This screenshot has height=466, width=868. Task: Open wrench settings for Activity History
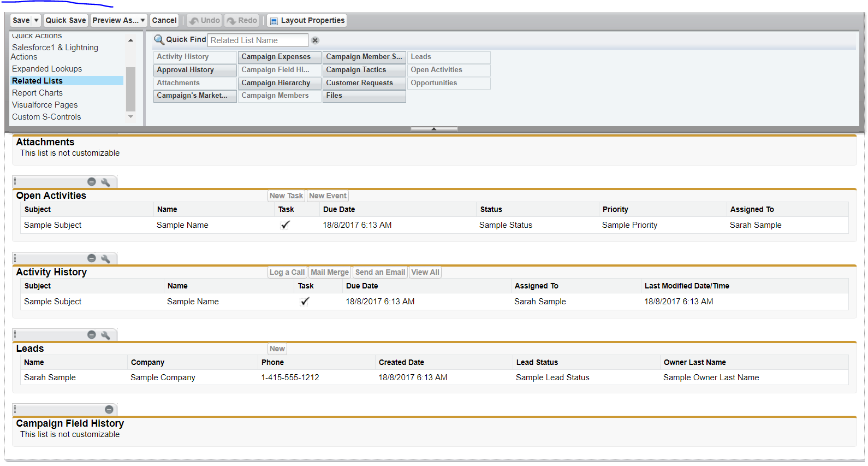(105, 258)
